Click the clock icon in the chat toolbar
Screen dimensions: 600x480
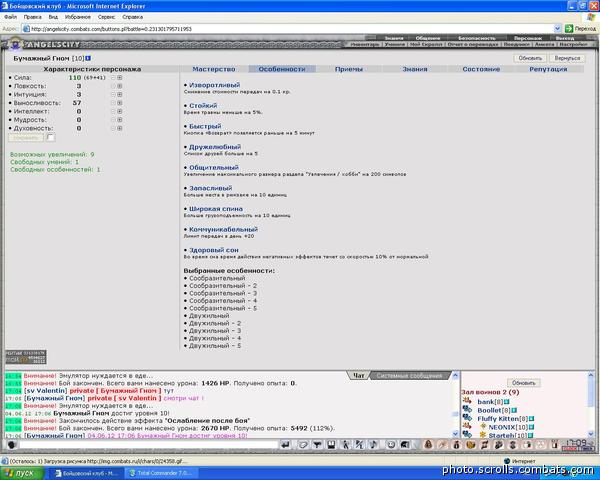(x=391, y=444)
